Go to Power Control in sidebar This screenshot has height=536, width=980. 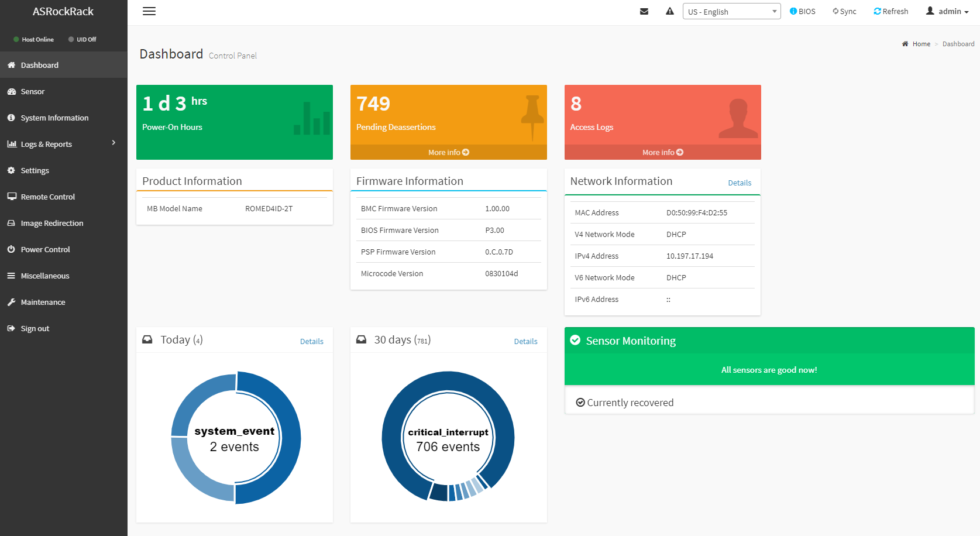pos(45,249)
